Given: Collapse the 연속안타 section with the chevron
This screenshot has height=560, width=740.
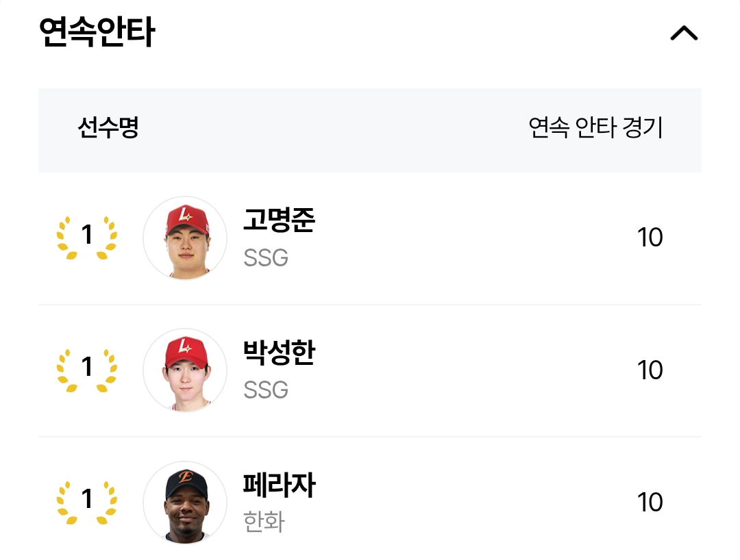Looking at the screenshot, I should point(683,33).
